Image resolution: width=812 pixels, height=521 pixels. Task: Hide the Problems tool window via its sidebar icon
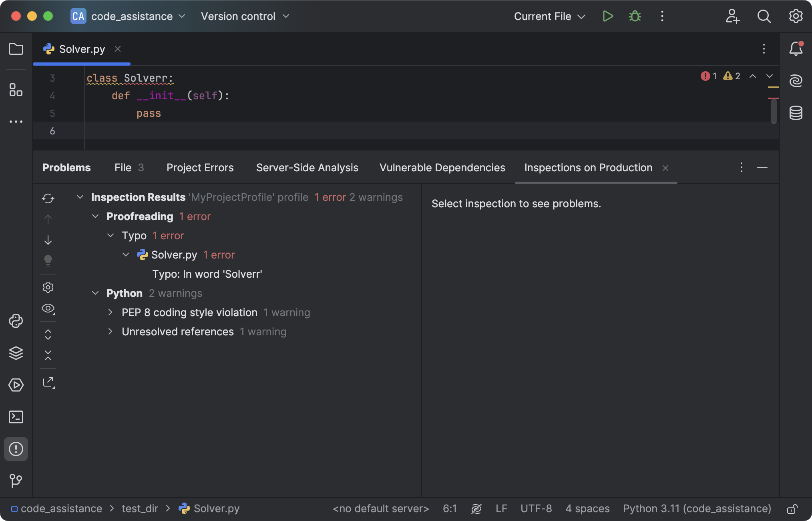[x=16, y=449]
